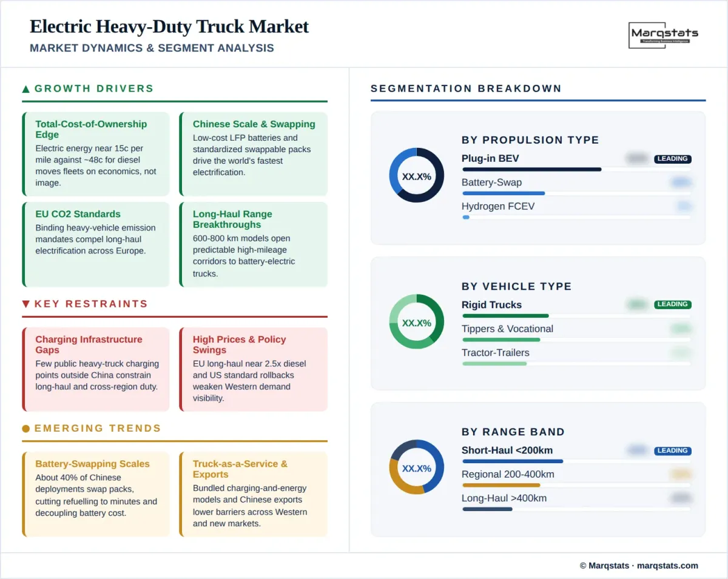
Task: Click the blurred Rigid Trucks percentage value
Action: (x=638, y=304)
